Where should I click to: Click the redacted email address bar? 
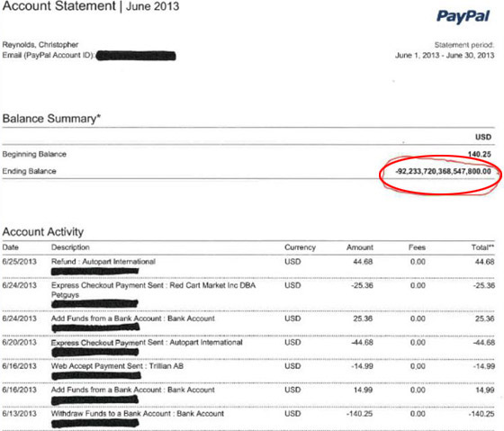[x=136, y=56]
